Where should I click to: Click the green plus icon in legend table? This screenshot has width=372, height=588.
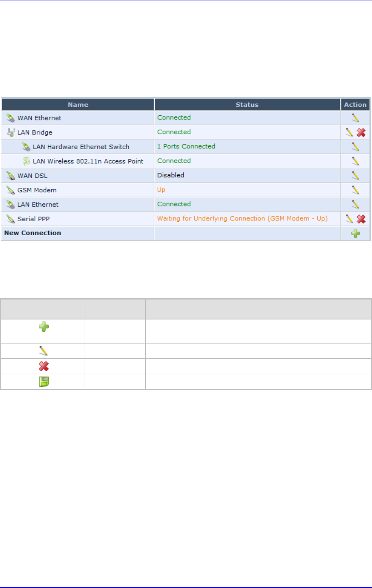[x=44, y=326]
